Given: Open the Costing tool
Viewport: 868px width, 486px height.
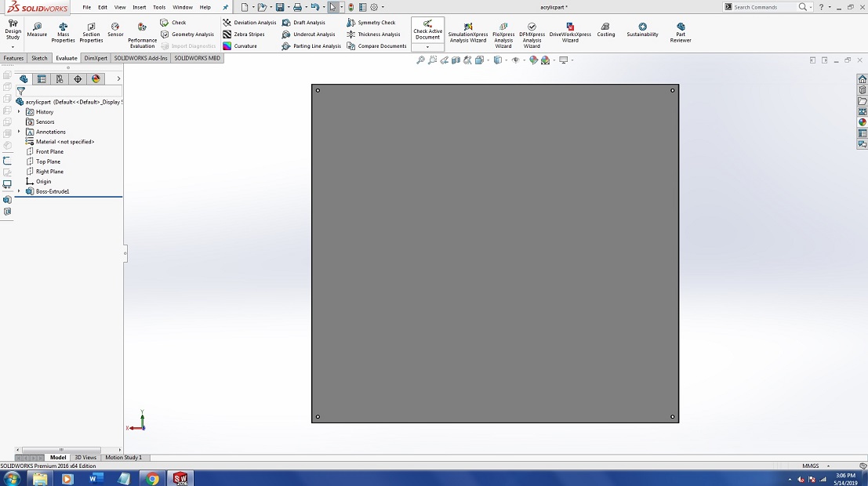Looking at the screenshot, I should (x=605, y=30).
